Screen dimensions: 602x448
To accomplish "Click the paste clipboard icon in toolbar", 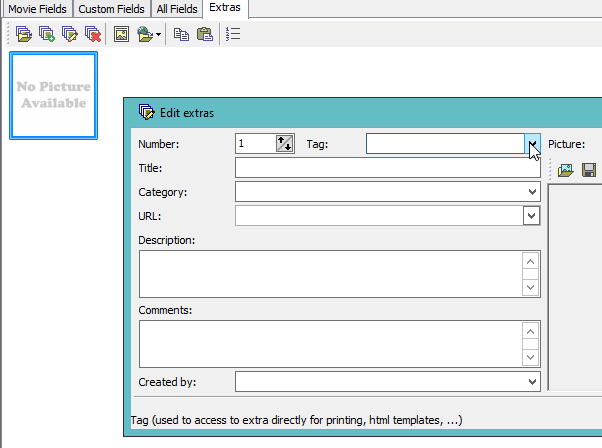I will 204,35.
